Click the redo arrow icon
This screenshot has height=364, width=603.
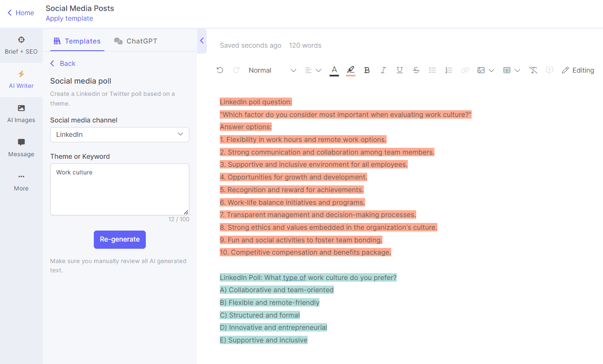pos(236,70)
